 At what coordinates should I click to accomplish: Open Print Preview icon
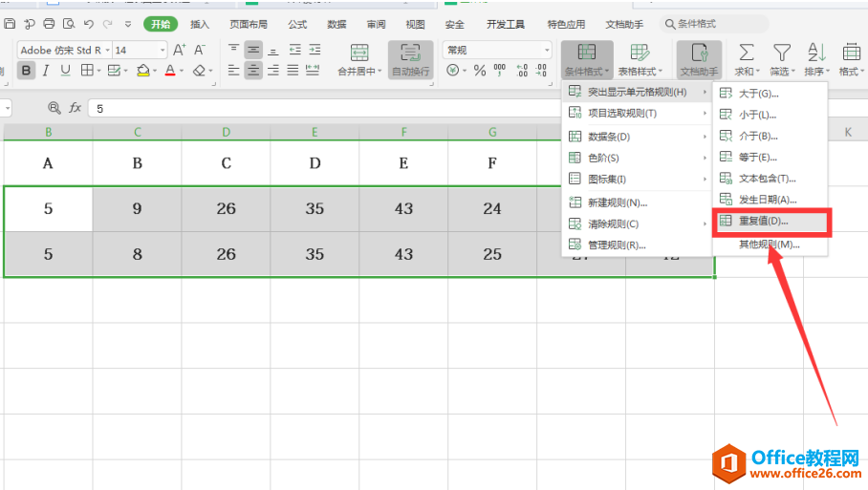click(x=69, y=24)
